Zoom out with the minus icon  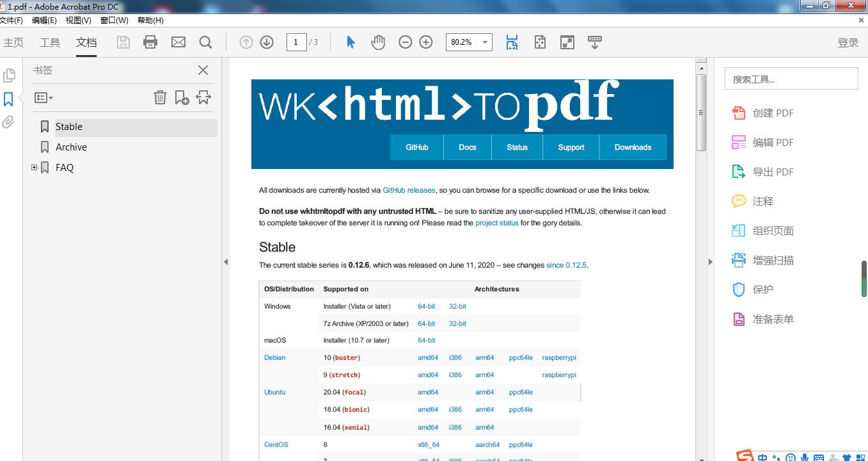tap(406, 42)
